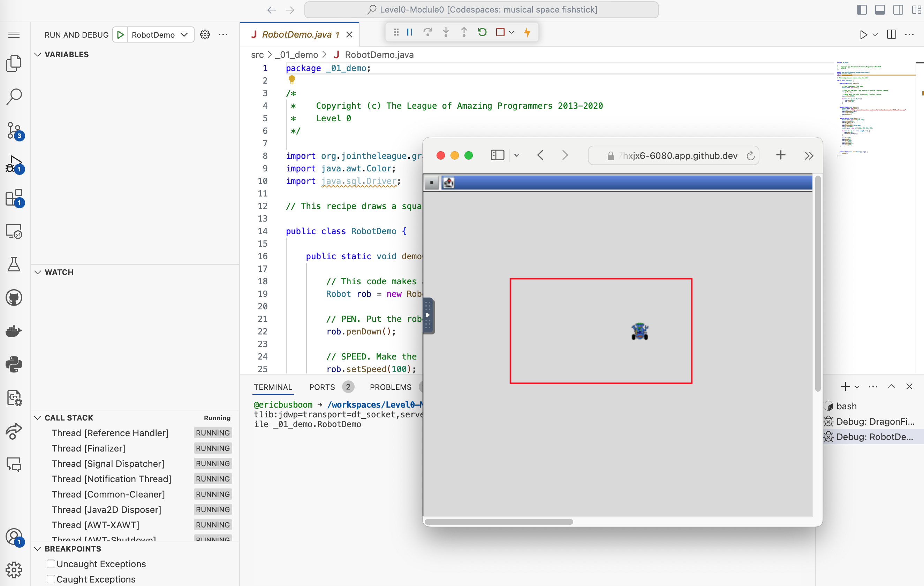Screen dimensions: 924x586
Task: Collapse the CALL STACK section
Action: click(38, 418)
